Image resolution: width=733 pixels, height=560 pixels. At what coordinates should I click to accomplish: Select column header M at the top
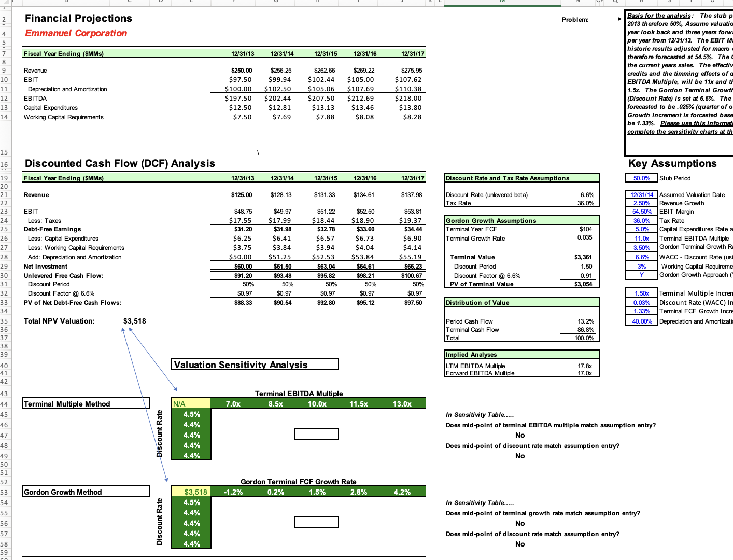(x=502, y=3)
